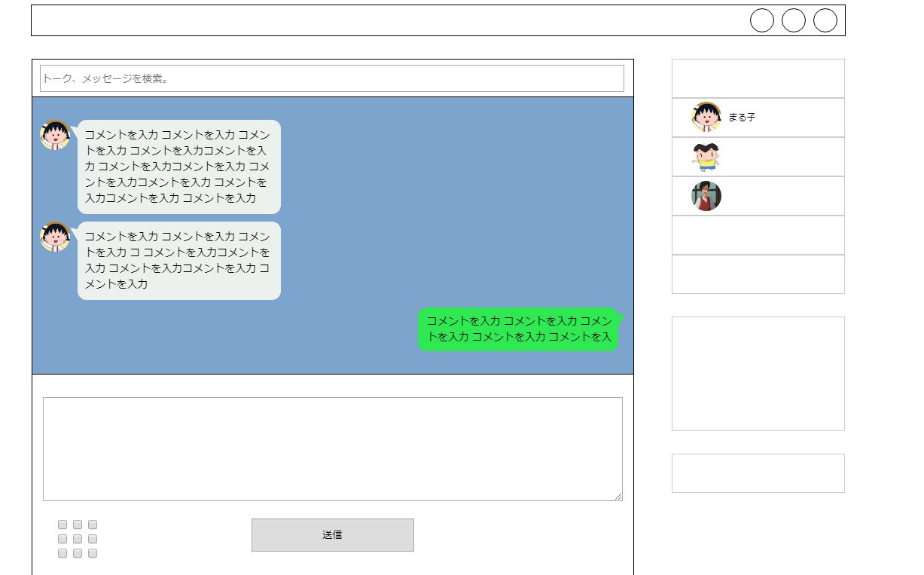Click the トーク、メッセージを検索 search field
Viewport: 924px width, 575px height.
click(x=332, y=78)
